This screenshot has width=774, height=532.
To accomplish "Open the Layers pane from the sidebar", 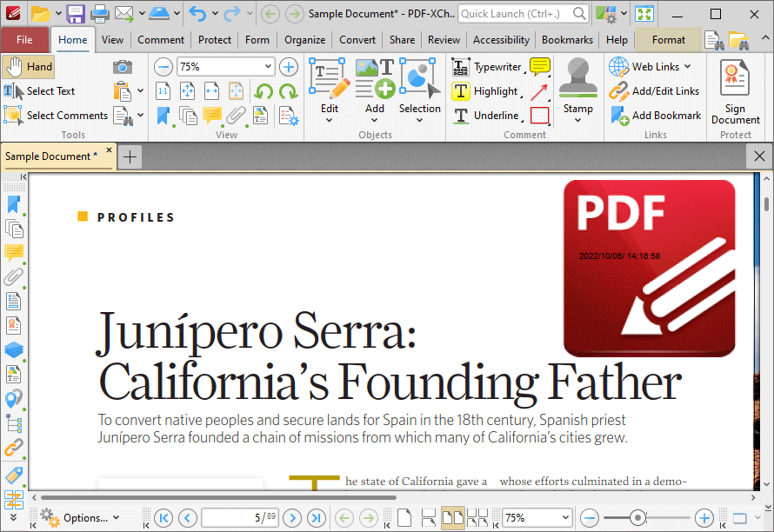I will 13,350.
